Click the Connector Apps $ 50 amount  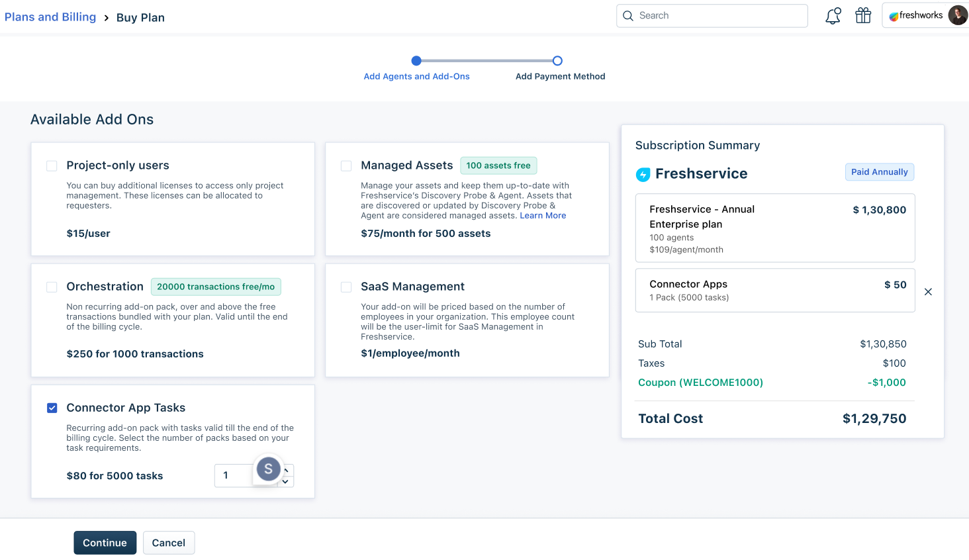point(896,285)
